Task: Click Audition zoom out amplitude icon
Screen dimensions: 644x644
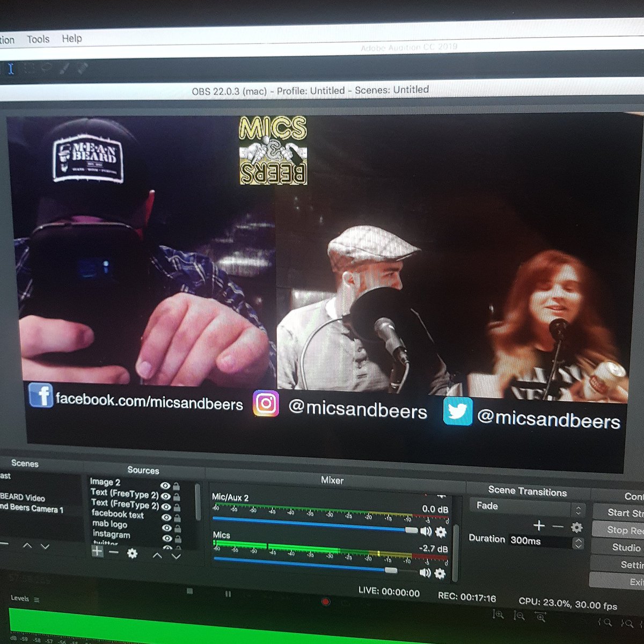Action: pyautogui.click(x=519, y=616)
